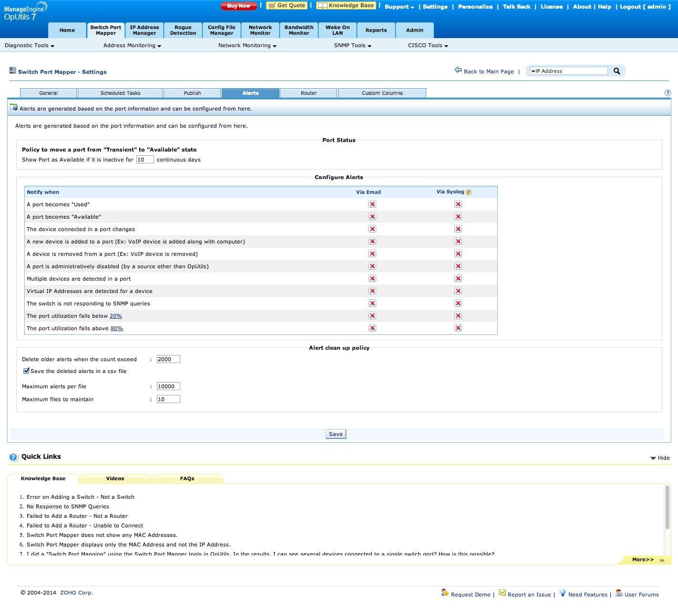678x616 pixels.
Task: Open the Diagnostic Tools dropdown
Action: coord(30,46)
